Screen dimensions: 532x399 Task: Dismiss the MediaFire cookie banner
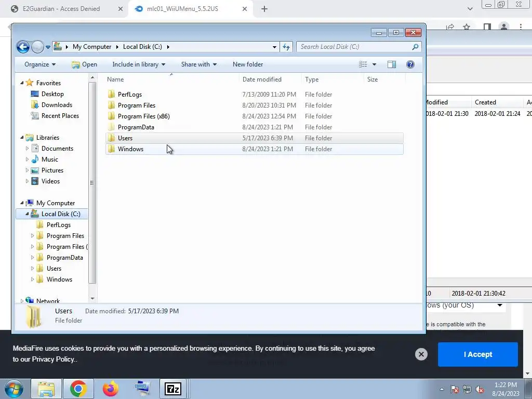pos(421,354)
